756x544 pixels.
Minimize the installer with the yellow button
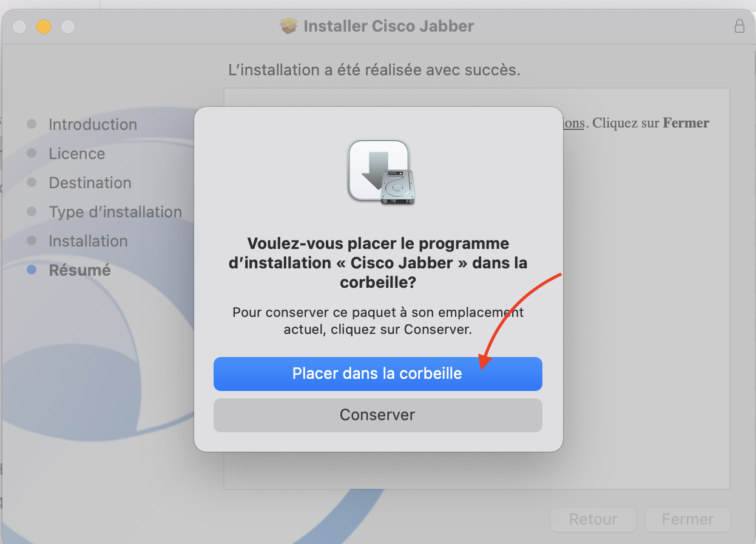point(44,27)
